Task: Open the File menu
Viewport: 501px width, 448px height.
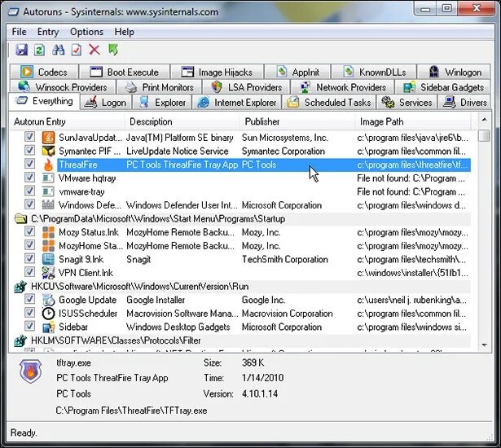Action: [x=20, y=32]
